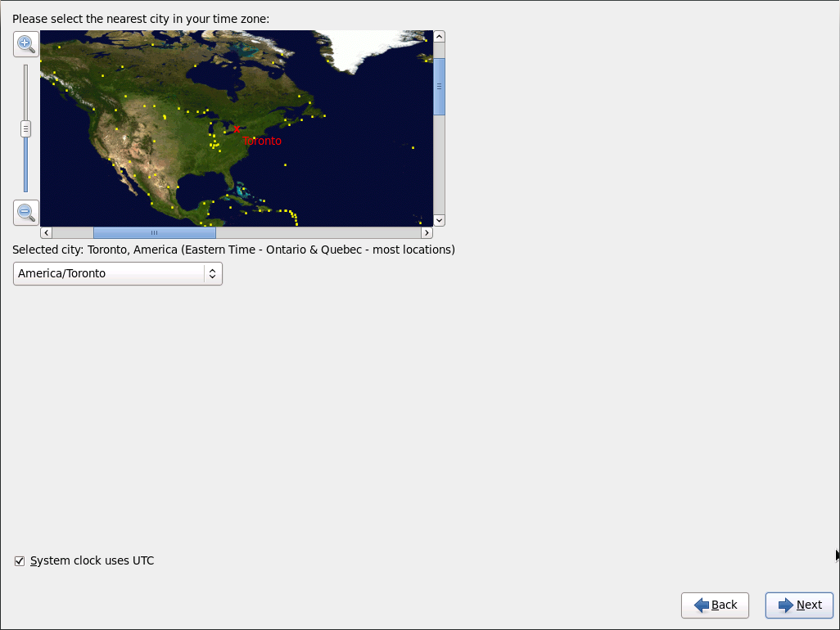Click the map's scroll right arrow
The image size is (840, 630).
click(427, 232)
